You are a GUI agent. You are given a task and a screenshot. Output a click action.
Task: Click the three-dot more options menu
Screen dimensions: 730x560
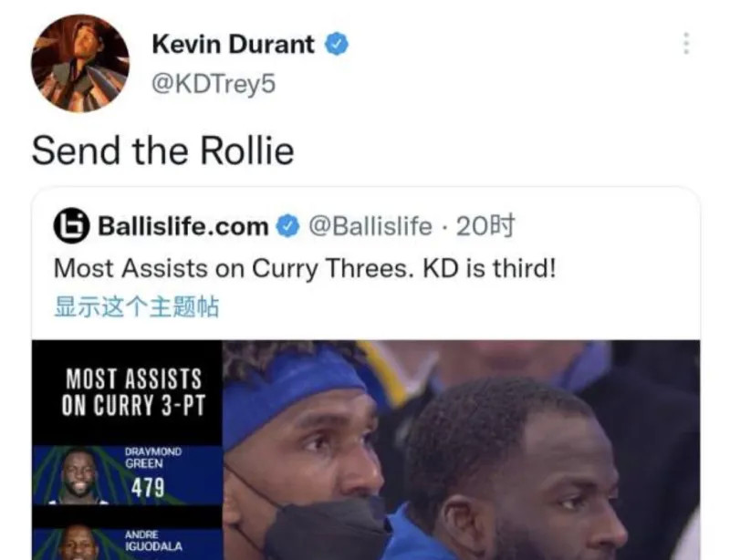[x=686, y=43]
